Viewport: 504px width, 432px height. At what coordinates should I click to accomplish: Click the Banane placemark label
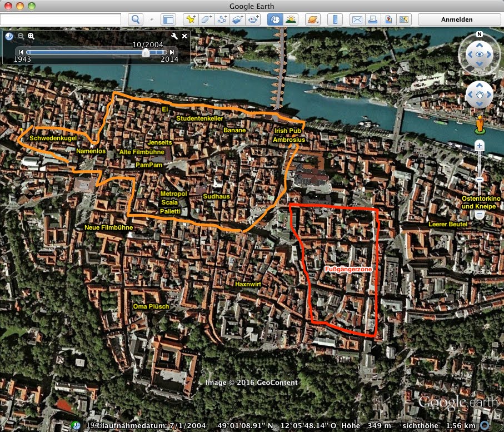click(234, 130)
